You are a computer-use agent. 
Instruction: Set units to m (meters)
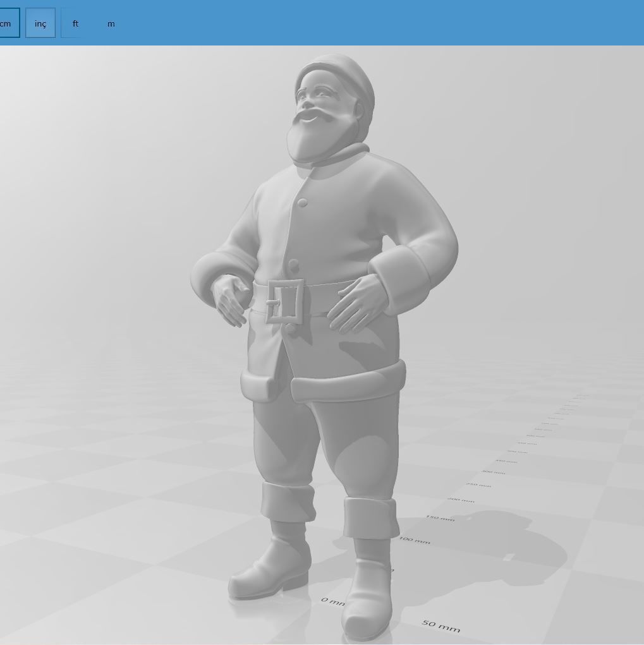pos(111,23)
